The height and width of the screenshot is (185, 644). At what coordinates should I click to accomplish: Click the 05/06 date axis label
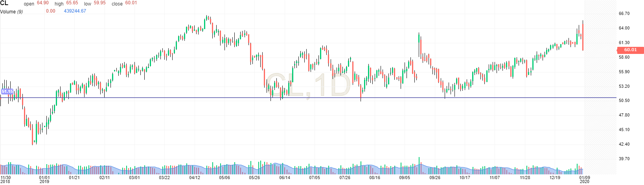point(224,178)
